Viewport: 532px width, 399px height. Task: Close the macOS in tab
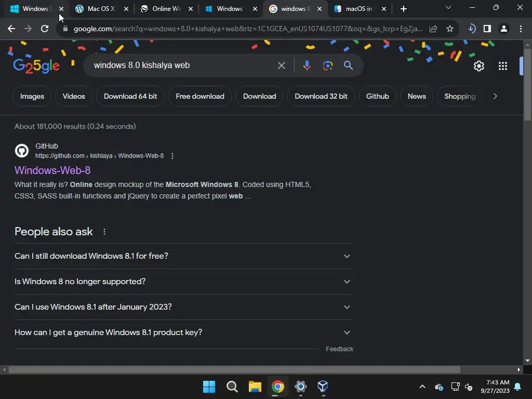click(384, 9)
